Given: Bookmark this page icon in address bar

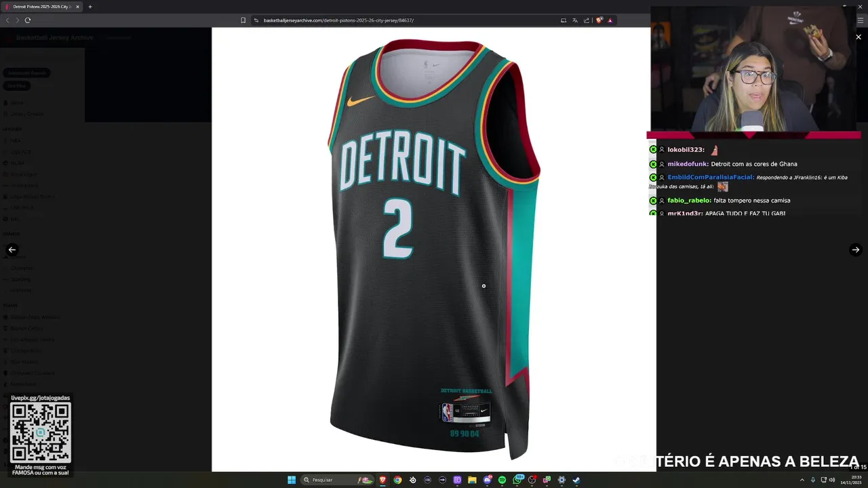Looking at the screenshot, I should click(243, 20).
